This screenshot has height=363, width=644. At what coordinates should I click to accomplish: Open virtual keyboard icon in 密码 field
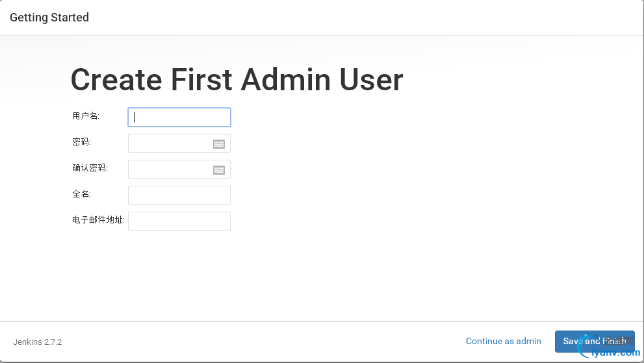click(219, 144)
